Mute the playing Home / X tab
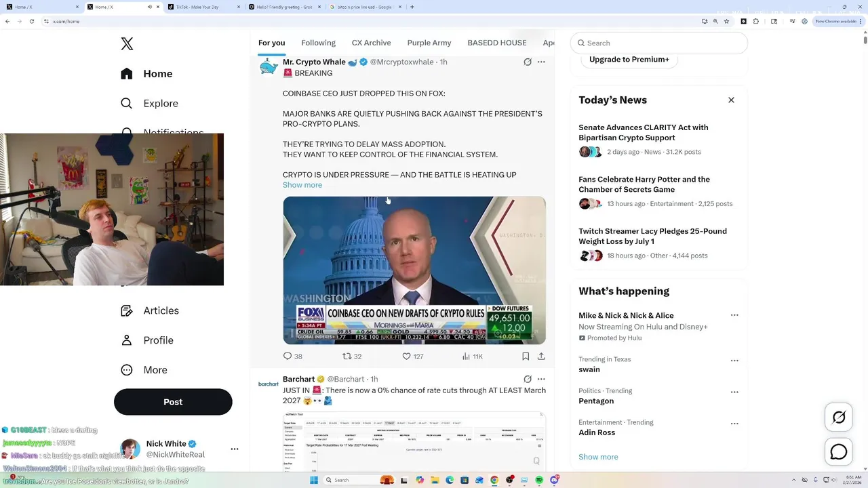The image size is (868, 488). pos(150,7)
